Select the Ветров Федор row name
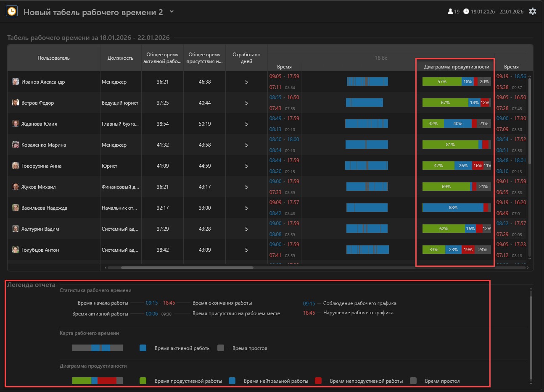The width and height of the screenshot is (544, 392). click(x=38, y=103)
